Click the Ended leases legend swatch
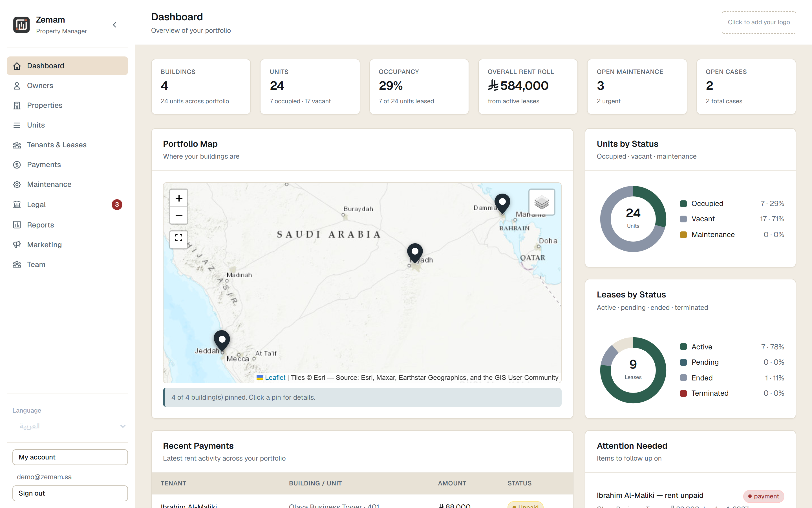The width and height of the screenshot is (812, 508). click(x=683, y=378)
